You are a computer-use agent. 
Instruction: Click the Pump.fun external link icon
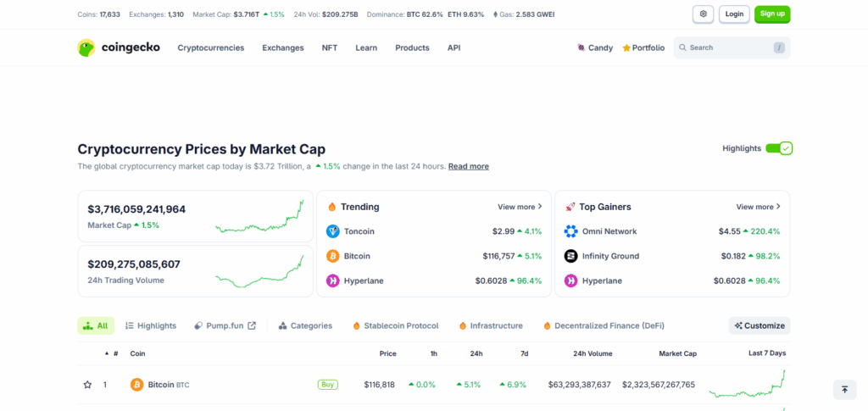click(x=252, y=325)
